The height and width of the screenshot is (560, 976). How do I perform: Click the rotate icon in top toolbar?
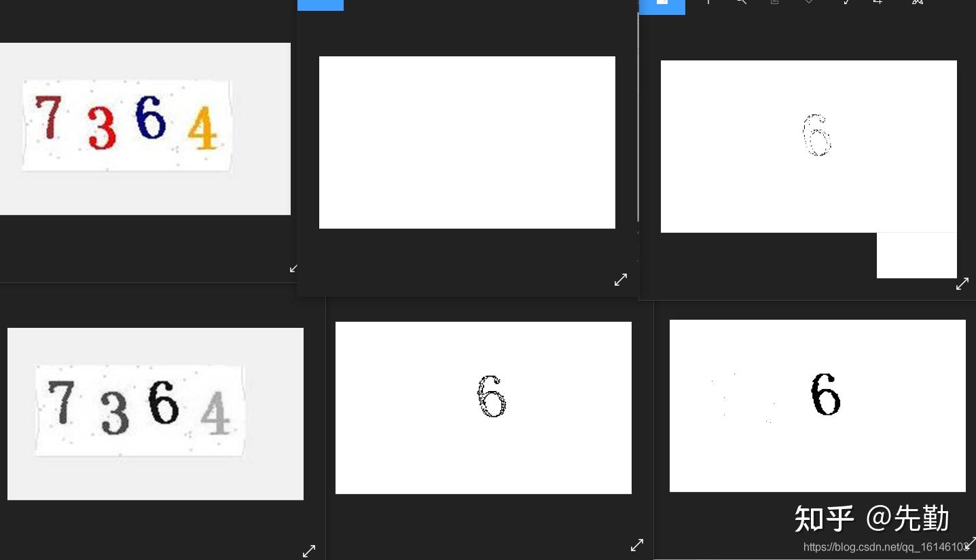846,2
